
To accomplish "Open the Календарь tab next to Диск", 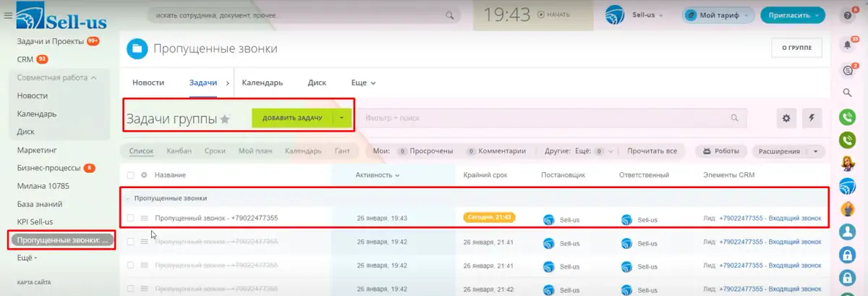I will pyautogui.click(x=263, y=83).
